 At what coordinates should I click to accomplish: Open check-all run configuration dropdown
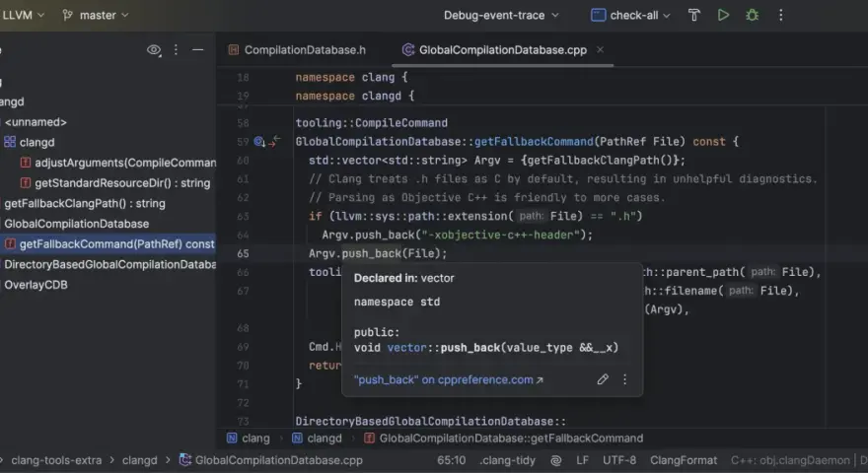[630, 16]
